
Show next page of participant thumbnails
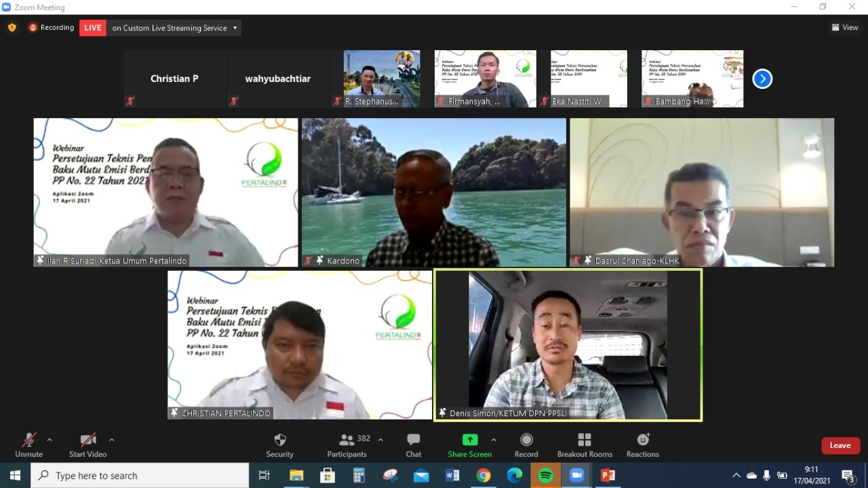(x=762, y=79)
